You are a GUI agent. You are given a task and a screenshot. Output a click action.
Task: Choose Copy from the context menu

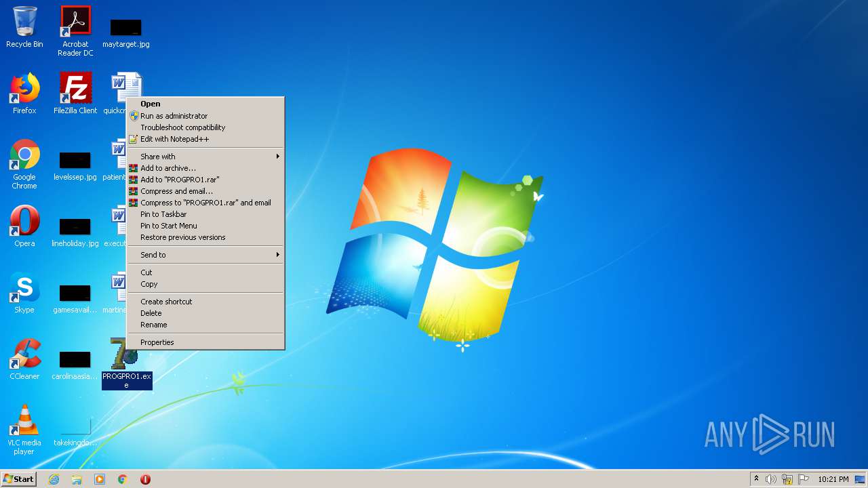pyautogui.click(x=205, y=284)
